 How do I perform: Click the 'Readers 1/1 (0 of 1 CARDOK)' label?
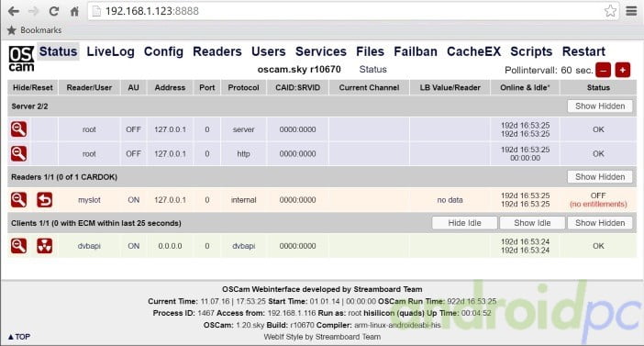point(64,177)
